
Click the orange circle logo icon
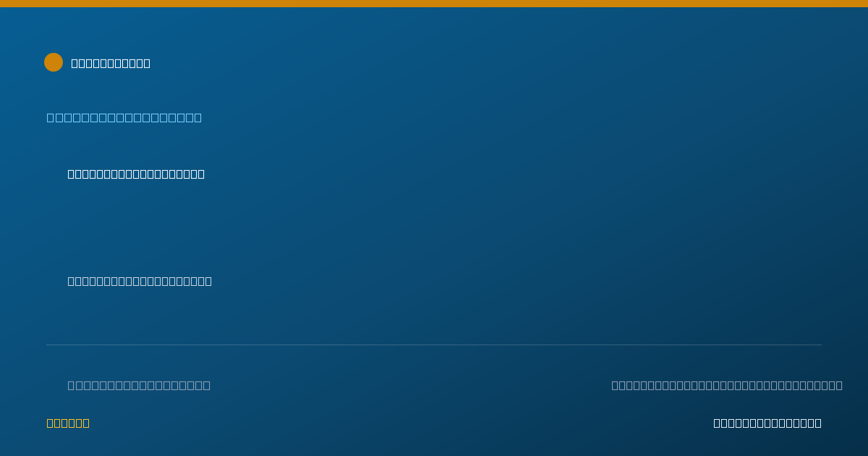pos(54,62)
